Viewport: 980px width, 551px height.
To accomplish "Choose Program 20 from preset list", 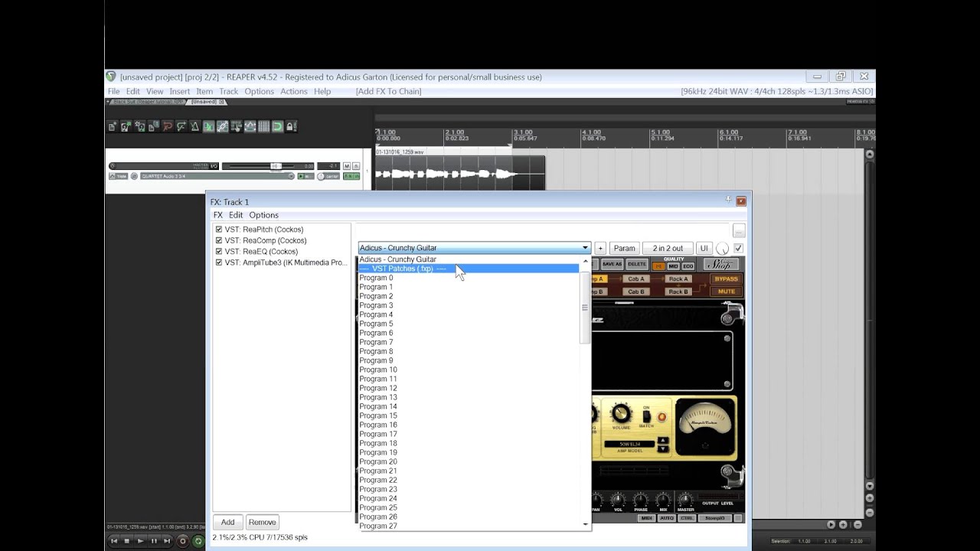I will tap(469, 461).
